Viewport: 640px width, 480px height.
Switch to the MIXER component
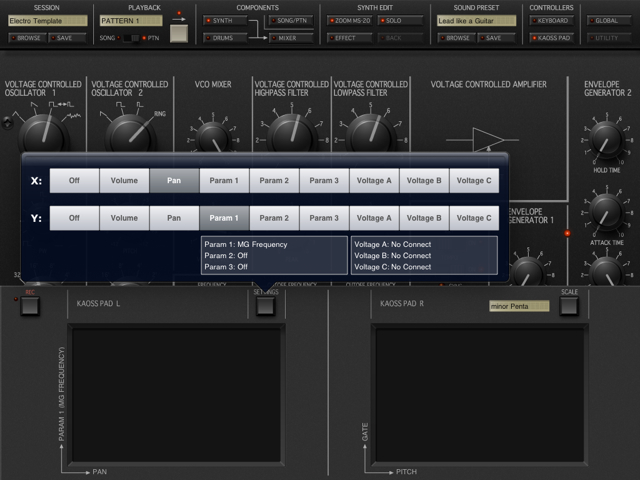pos(288,38)
